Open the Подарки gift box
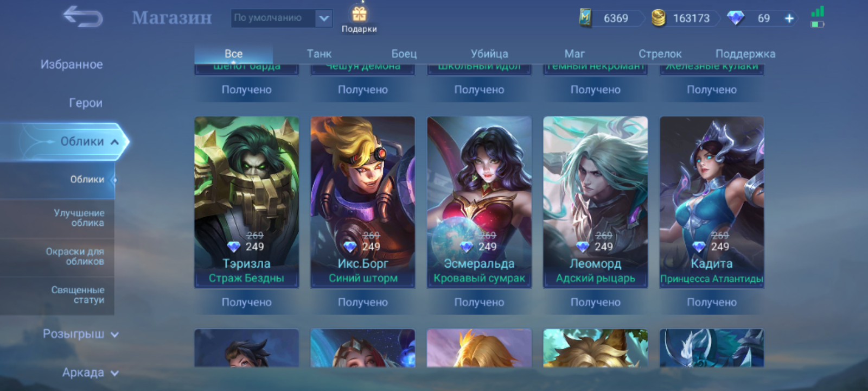The width and height of the screenshot is (868, 391). click(x=359, y=18)
